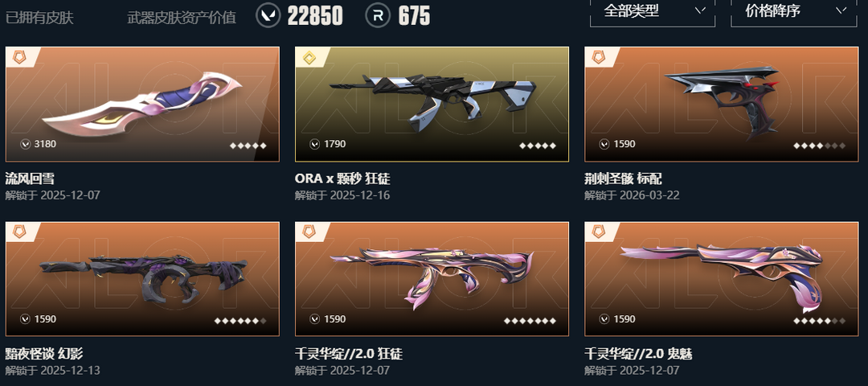Click the yellow tier badge on the ORA x 颗秒 狂徒 card
Screen dimensions: 868x386
tap(309, 57)
